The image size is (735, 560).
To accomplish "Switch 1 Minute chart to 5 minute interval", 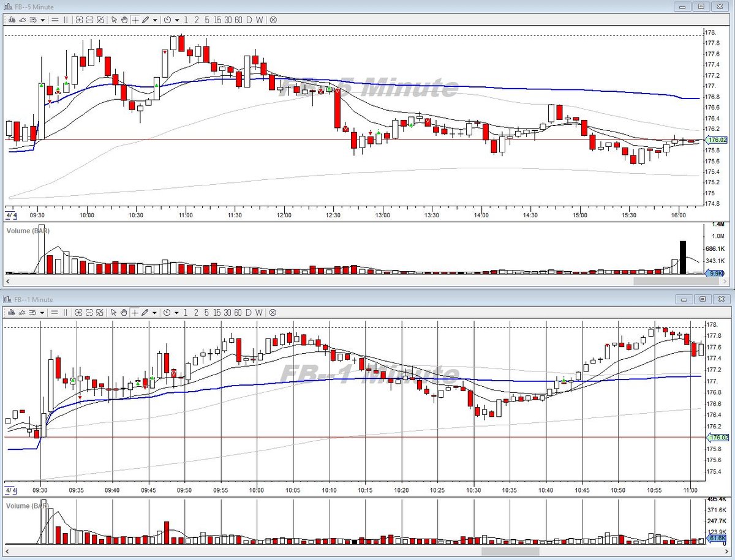I will pos(207,312).
